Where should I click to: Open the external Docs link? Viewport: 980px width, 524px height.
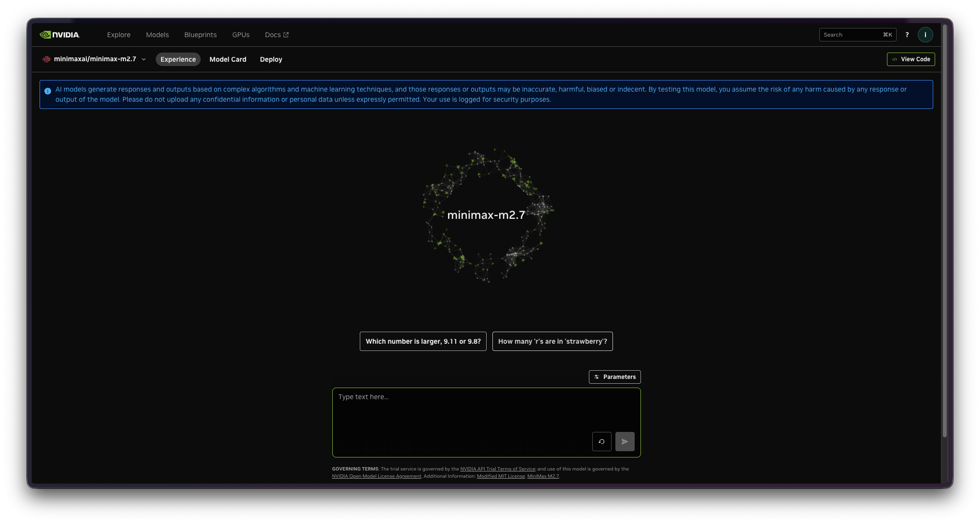click(x=277, y=35)
